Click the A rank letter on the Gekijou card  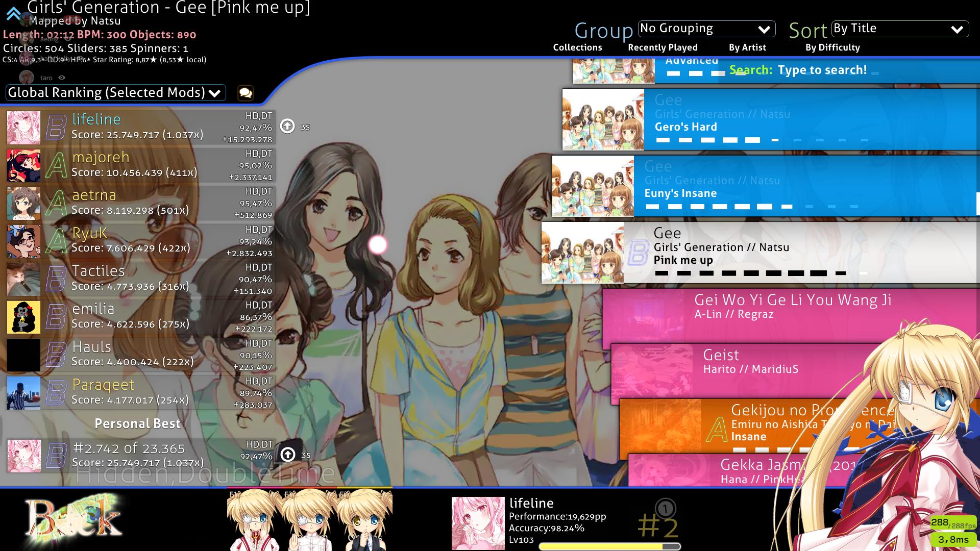(717, 430)
